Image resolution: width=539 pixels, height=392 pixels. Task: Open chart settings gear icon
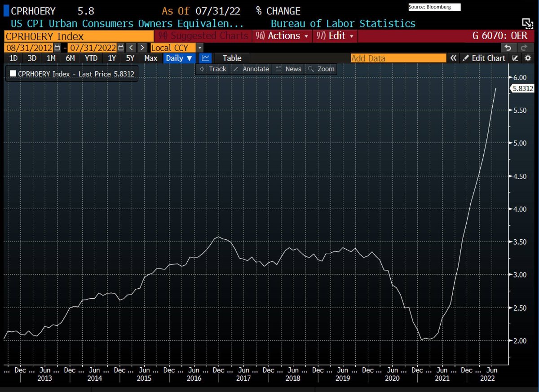[527, 58]
